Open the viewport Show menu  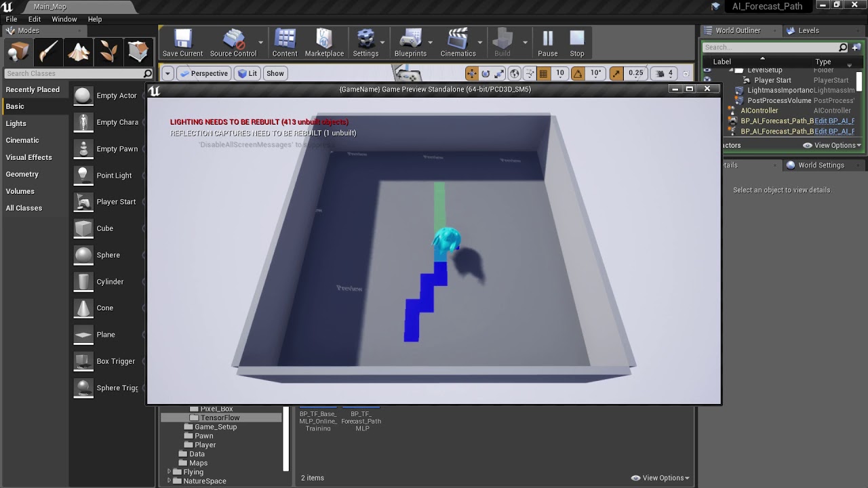pyautogui.click(x=275, y=73)
